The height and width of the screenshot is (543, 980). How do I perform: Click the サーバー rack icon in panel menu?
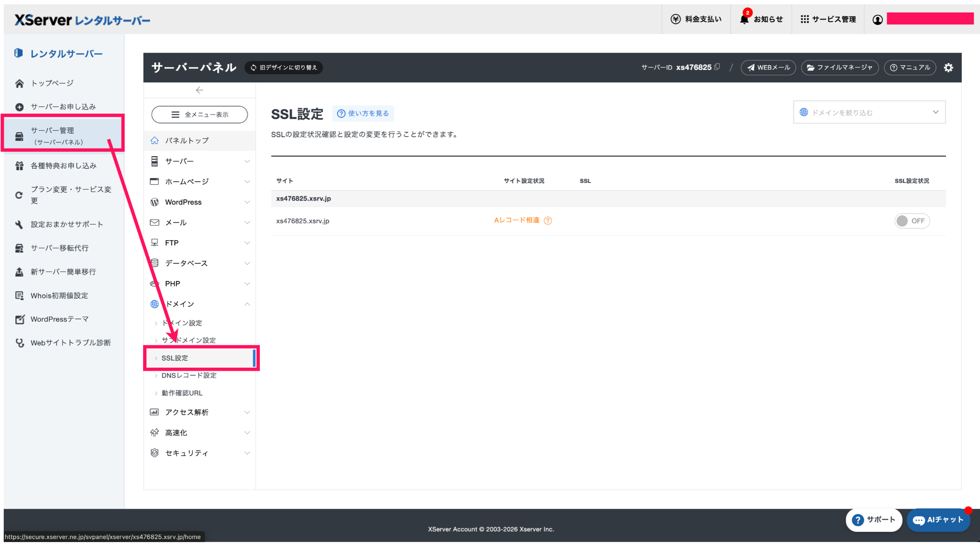pos(154,161)
